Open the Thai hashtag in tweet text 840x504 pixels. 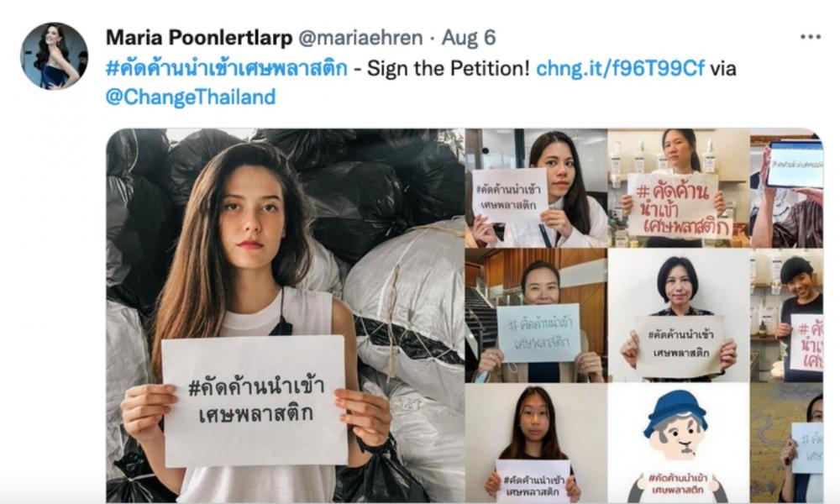(x=227, y=68)
